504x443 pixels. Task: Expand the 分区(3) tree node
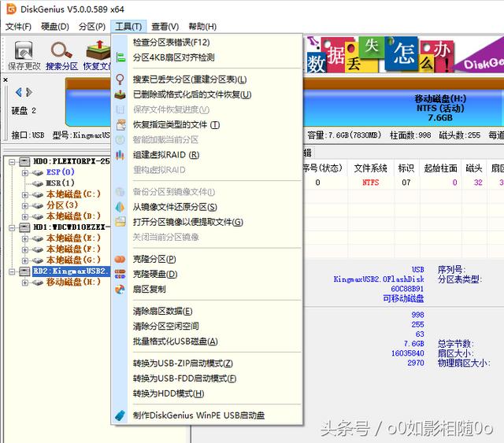coord(24,205)
